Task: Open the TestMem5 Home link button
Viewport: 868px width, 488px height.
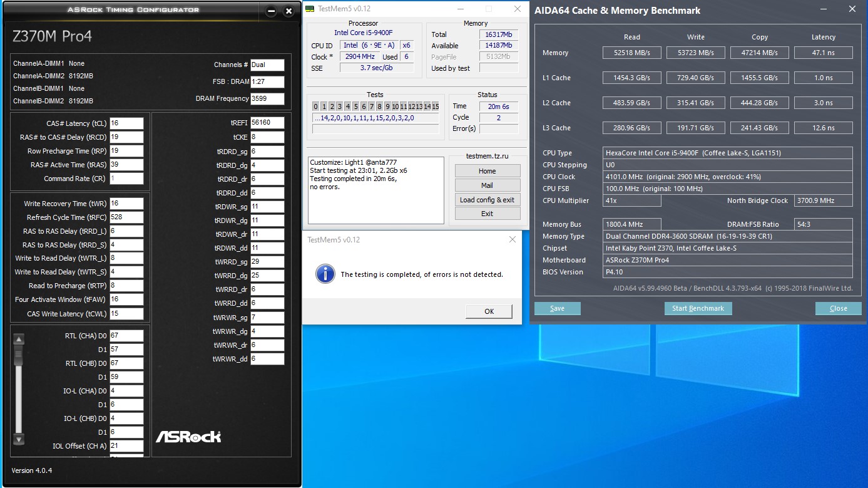Action: click(x=487, y=171)
